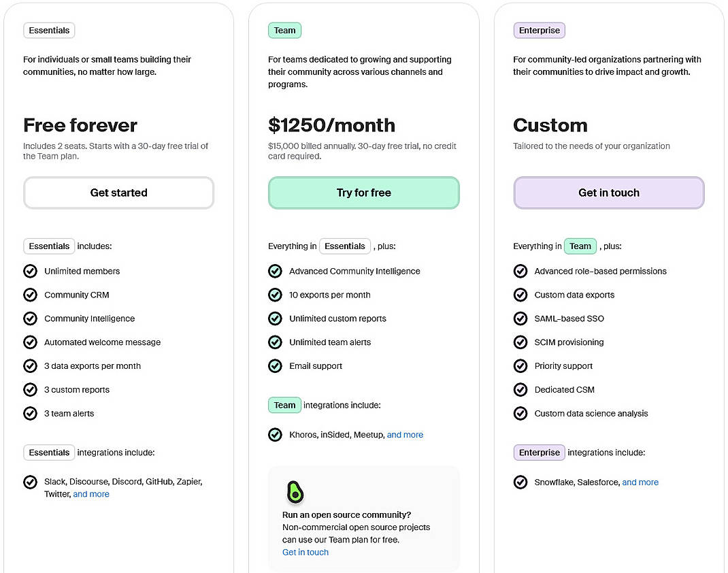Open the 'and more' link under Slack integrations
The width and height of the screenshot is (728, 573).
coord(91,494)
